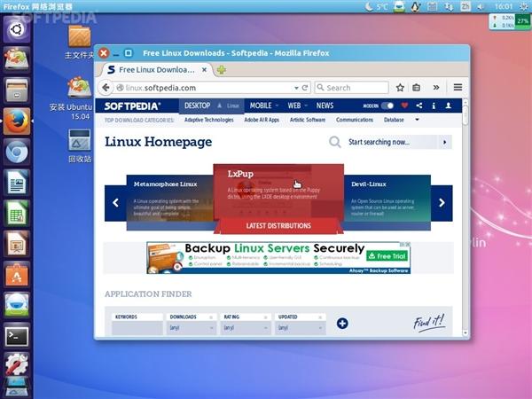This screenshot has height=399, width=532.
Task: Open the Updated filter dropdown
Action: tap(300, 328)
